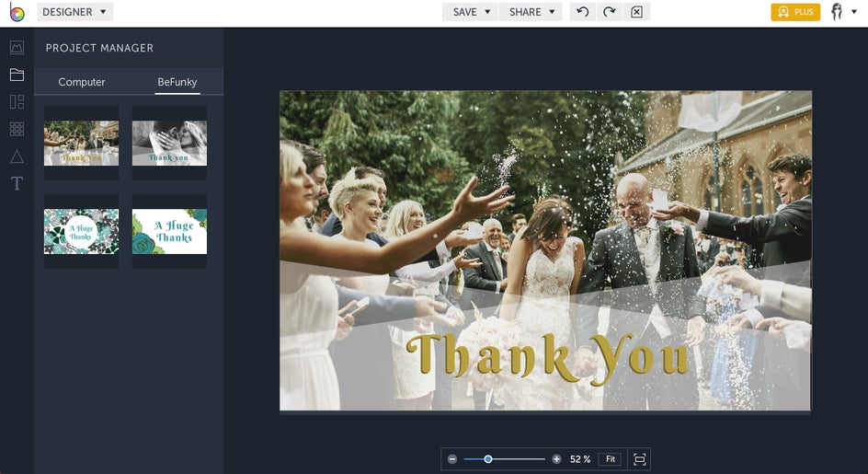Switch to the BeFunky tab
868x474 pixels.
click(177, 82)
